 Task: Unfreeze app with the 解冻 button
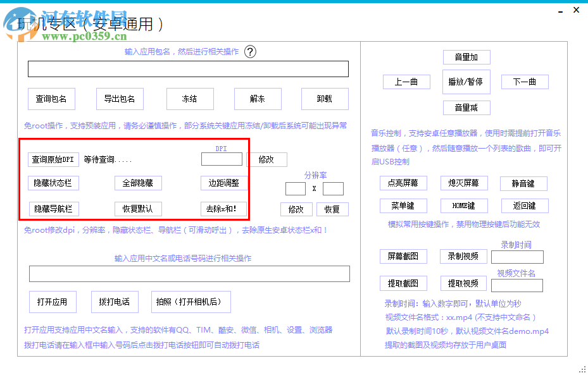(258, 99)
